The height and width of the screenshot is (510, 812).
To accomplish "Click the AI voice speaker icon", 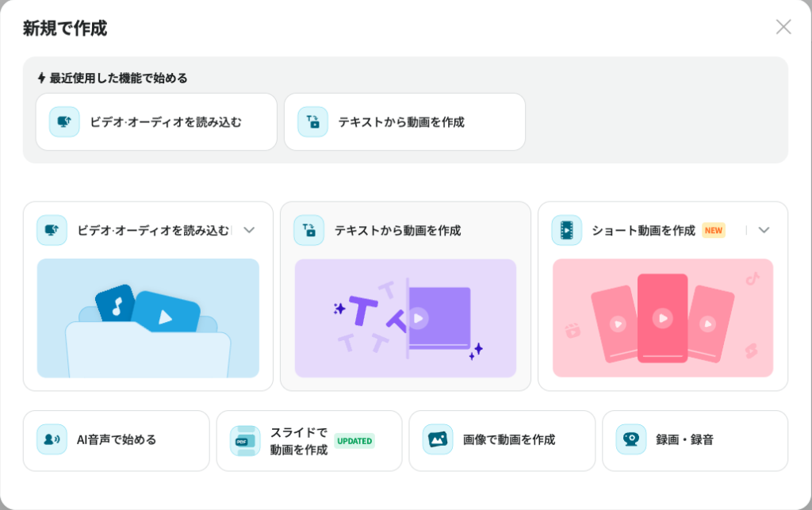I will [52, 440].
